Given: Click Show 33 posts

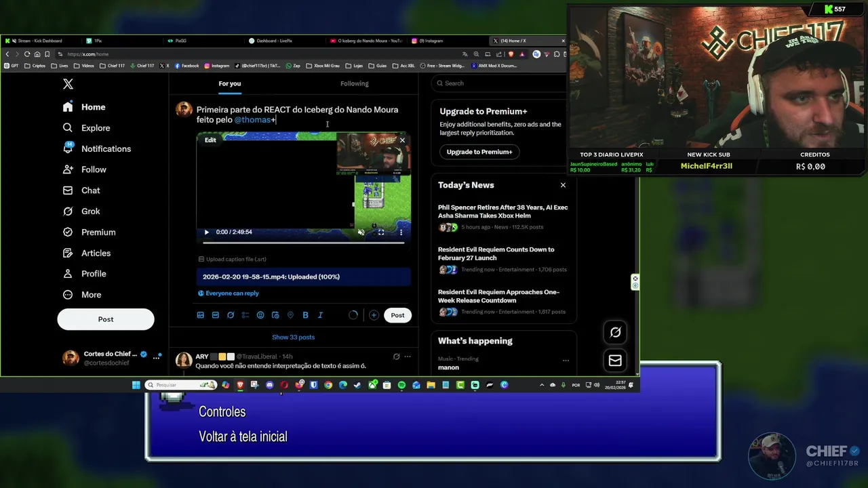Looking at the screenshot, I should click(294, 337).
